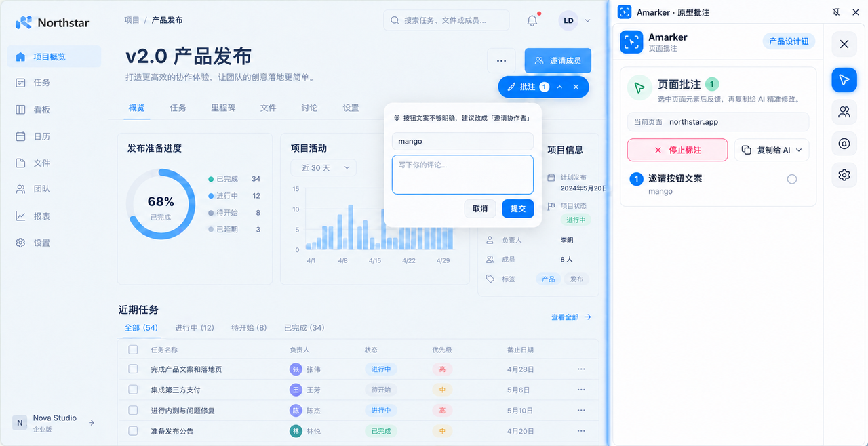
Task: Open 团队 in the sidebar
Action: pos(54,189)
